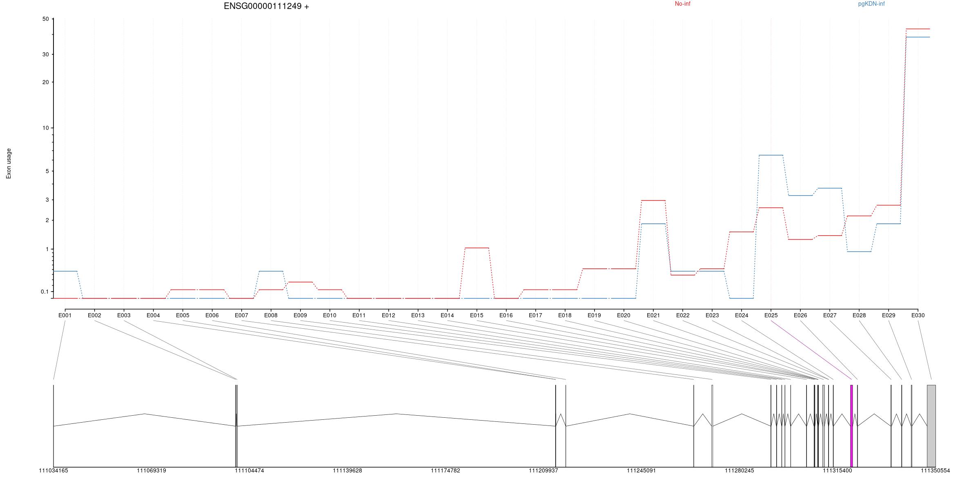Click exon label E020
This screenshot has height=490, width=980.
click(x=624, y=315)
